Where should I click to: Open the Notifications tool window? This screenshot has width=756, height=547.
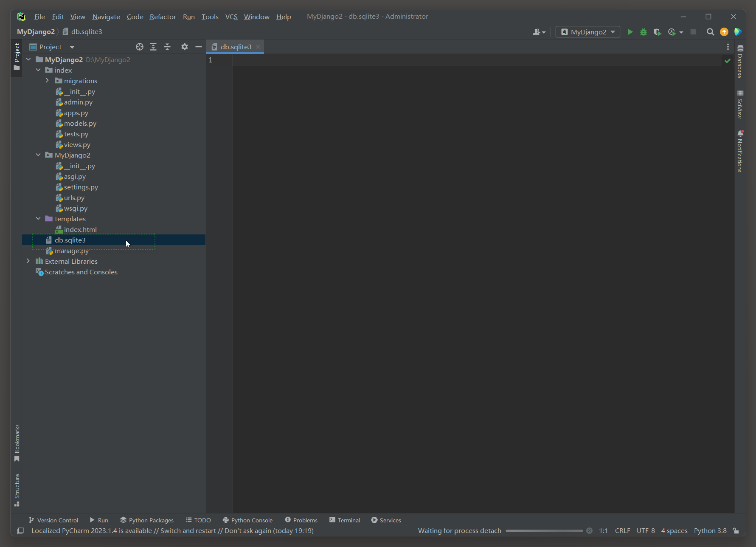click(x=740, y=151)
